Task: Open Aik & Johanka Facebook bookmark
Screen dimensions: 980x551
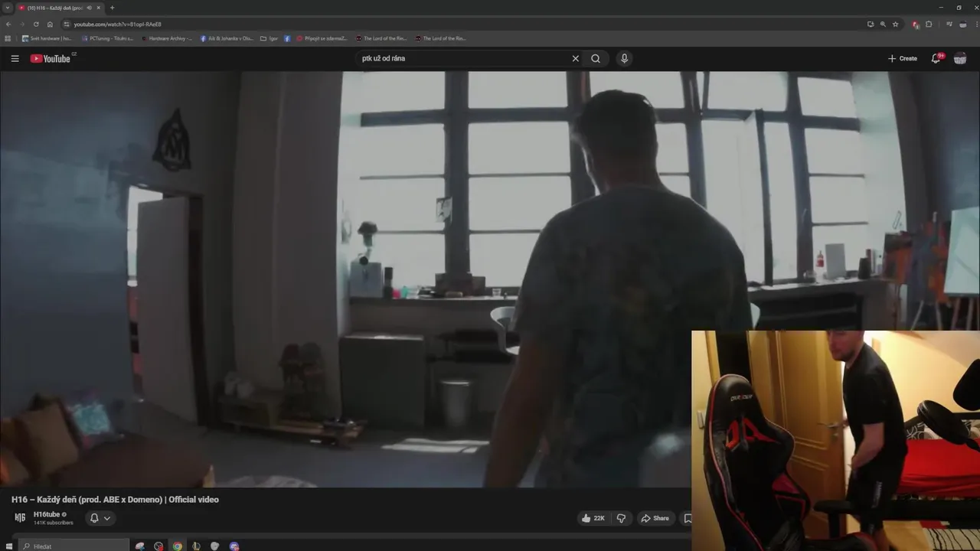Action: [227, 38]
